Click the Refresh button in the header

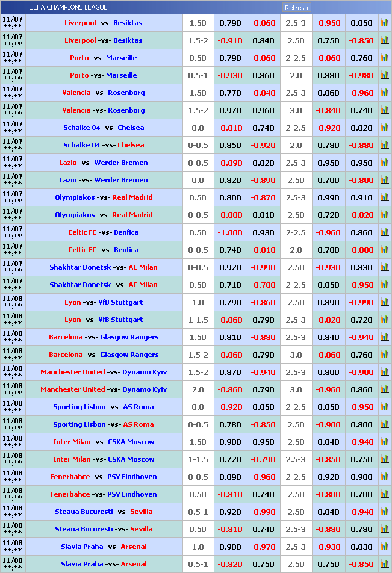(x=296, y=8)
